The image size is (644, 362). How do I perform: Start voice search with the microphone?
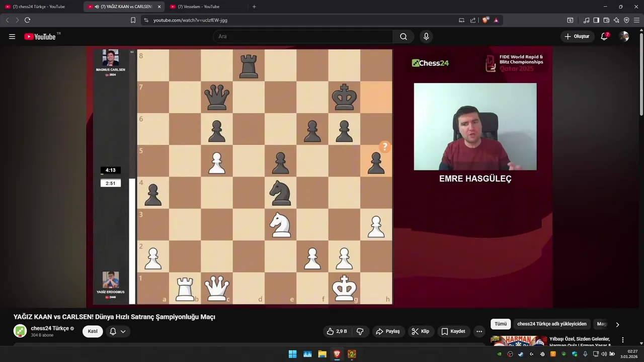426,37
